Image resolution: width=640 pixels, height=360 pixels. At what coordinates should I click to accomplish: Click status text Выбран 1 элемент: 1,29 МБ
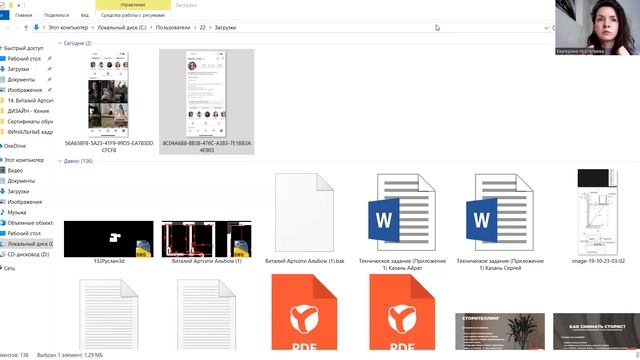coord(70,356)
